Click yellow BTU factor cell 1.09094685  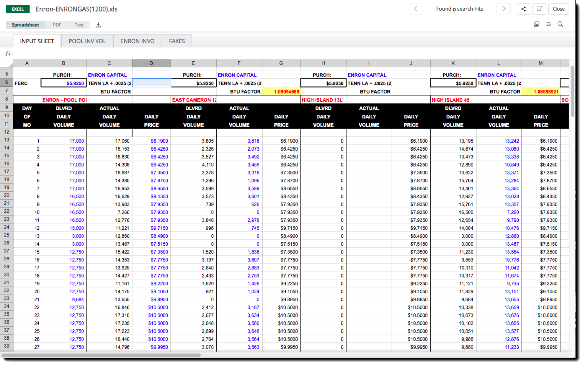[281, 92]
